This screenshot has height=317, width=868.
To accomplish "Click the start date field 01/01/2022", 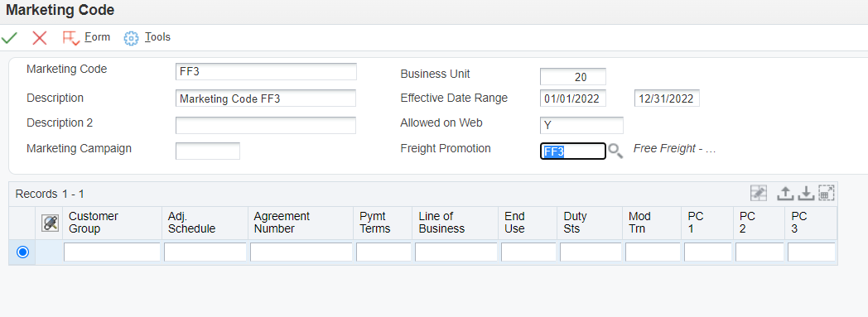I will coord(573,98).
